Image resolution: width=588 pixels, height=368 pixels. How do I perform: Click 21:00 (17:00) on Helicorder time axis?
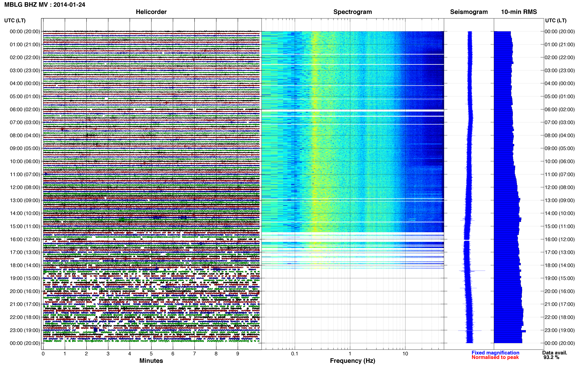25,304
